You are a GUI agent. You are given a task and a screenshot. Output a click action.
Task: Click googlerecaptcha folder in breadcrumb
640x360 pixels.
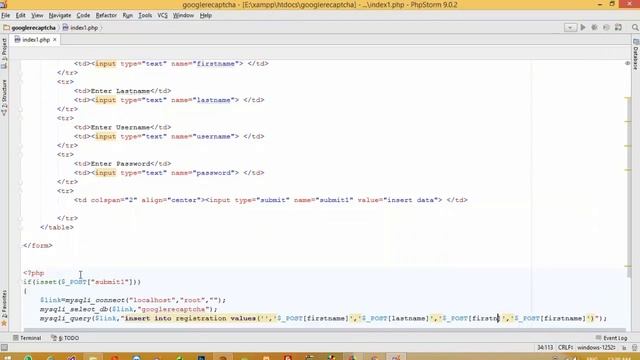[x=29, y=28]
